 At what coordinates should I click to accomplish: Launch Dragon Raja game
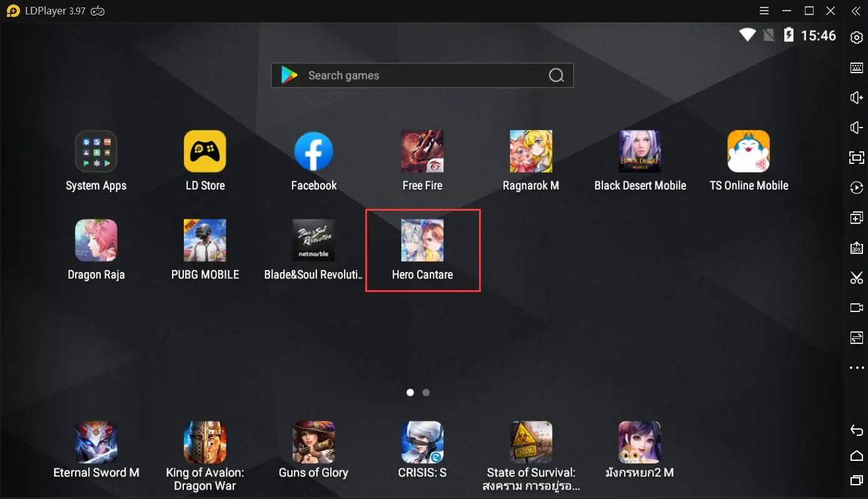click(x=96, y=240)
